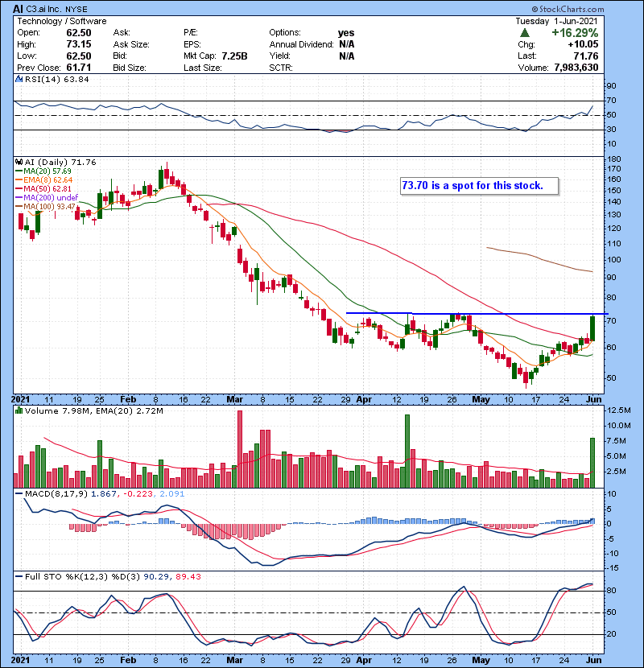Click the annotation '73.70 is a spot for this stock.'

pos(479,186)
